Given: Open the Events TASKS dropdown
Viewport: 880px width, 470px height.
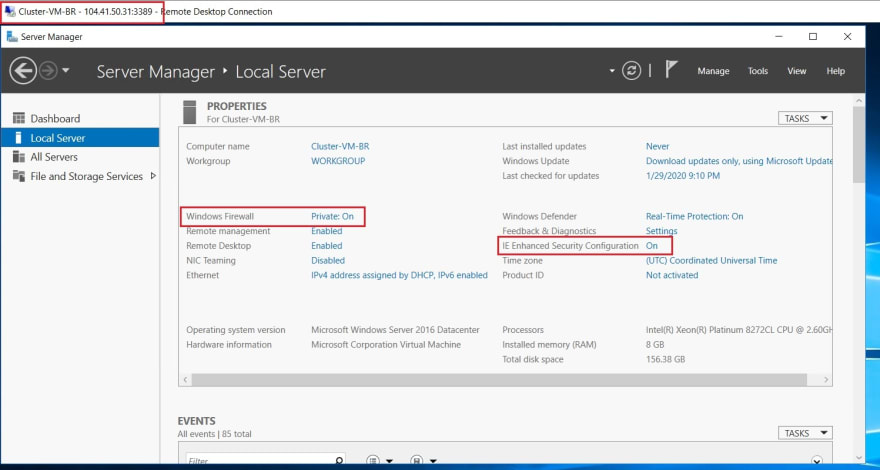Looking at the screenshot, I should (805, 433).
